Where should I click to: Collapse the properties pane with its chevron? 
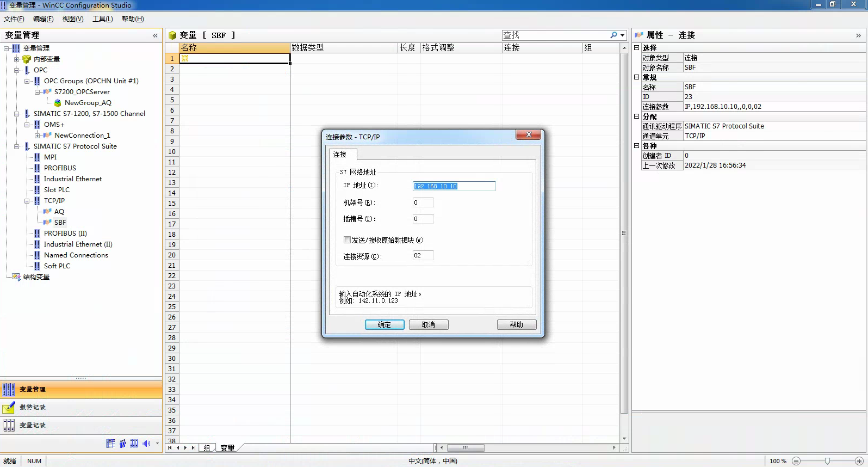click(x=858, y=35)
